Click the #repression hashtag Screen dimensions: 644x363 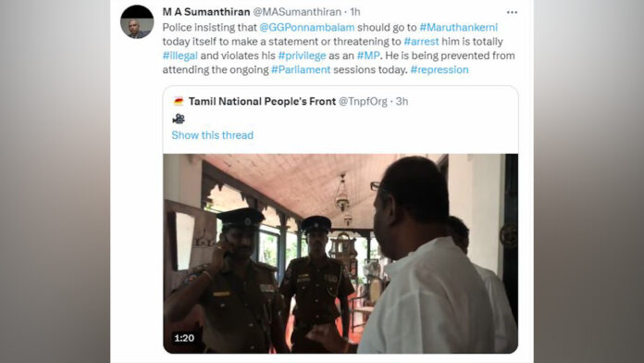tap(440, 69)
